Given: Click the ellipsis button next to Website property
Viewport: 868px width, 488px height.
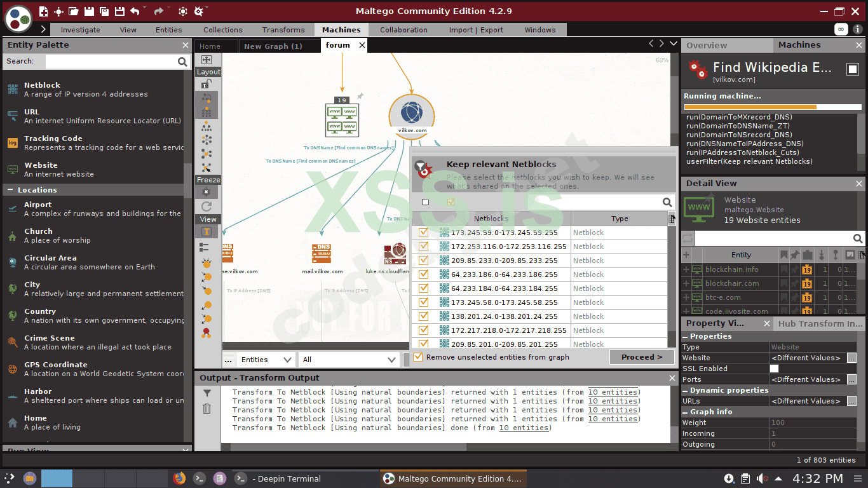Looking at the screenshot, I should click(x=852, y=358).
